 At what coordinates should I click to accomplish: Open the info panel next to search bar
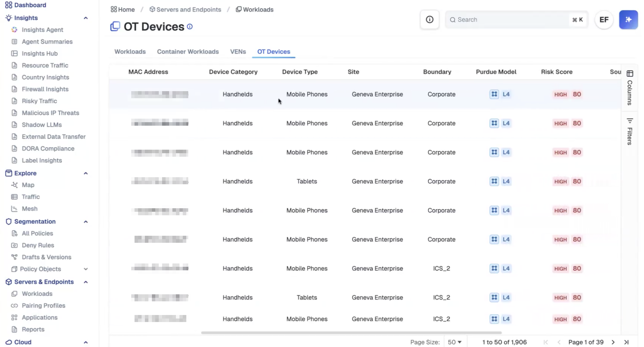[x=430, y=20]
